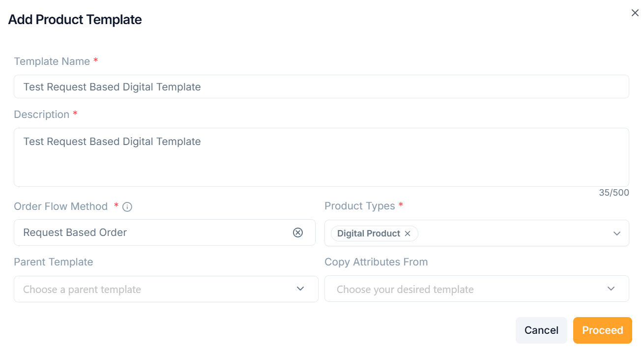Click the Template Name field label
Image resolution: width=644 pixels, height=351 pixels.
coord(52,61)
